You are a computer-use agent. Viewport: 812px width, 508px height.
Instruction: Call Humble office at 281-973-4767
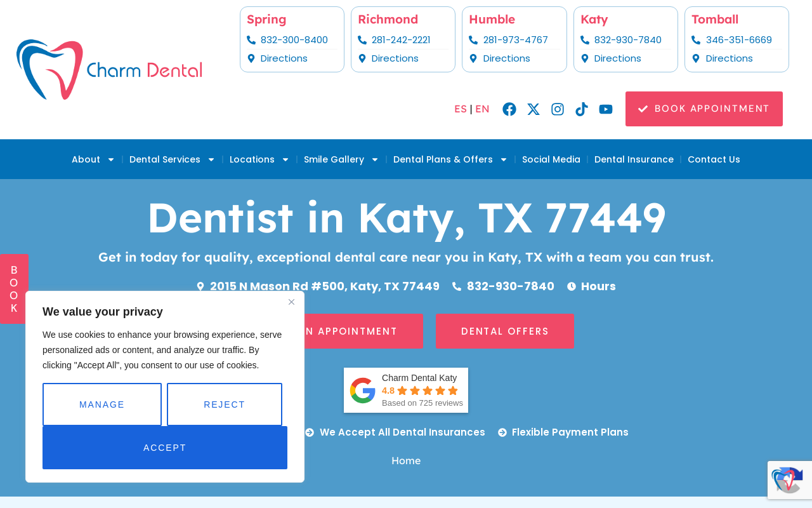tap(516, 40)
